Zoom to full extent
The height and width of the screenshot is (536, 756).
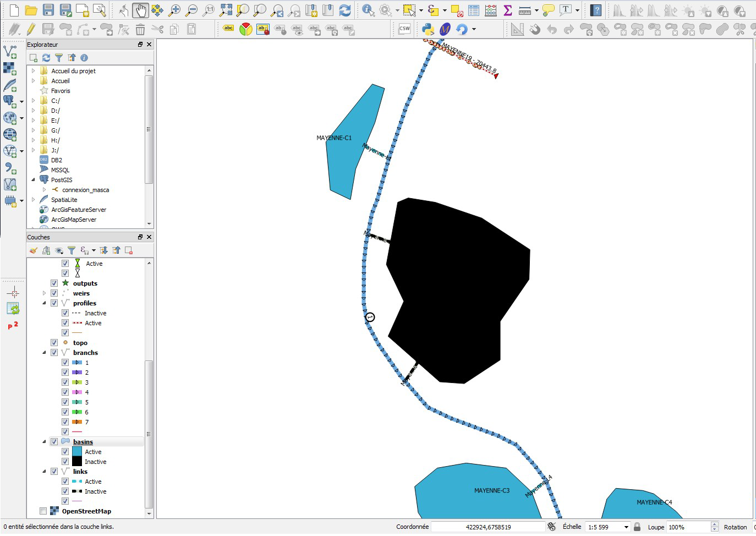pyautogui.click(x=226, y=10)
